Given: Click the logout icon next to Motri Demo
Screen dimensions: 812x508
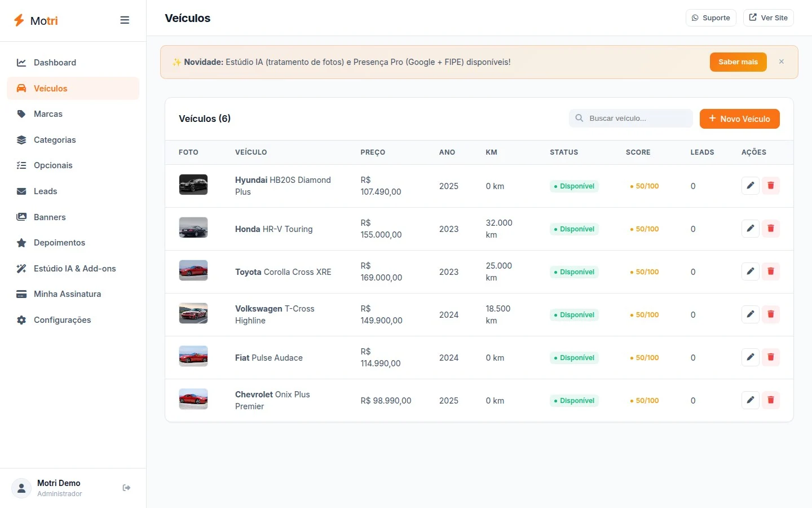Looking at the screenshot, I should pyautogui.click(x=126, y=488).
